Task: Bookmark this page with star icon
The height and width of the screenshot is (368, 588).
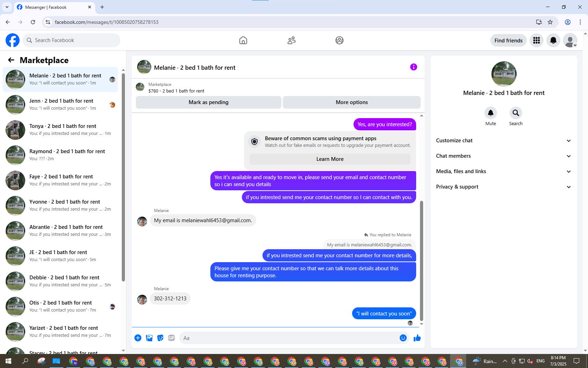Action: click(550, 22)
